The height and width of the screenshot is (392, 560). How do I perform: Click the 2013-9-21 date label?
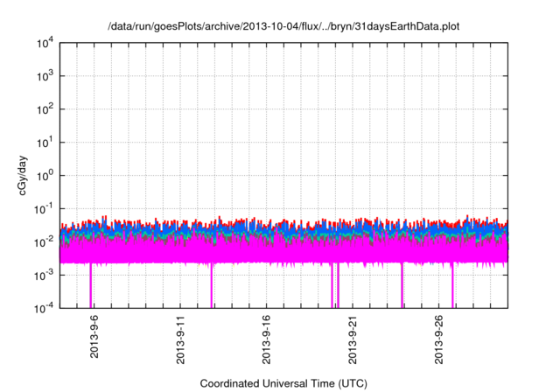[x=353, y=339]
